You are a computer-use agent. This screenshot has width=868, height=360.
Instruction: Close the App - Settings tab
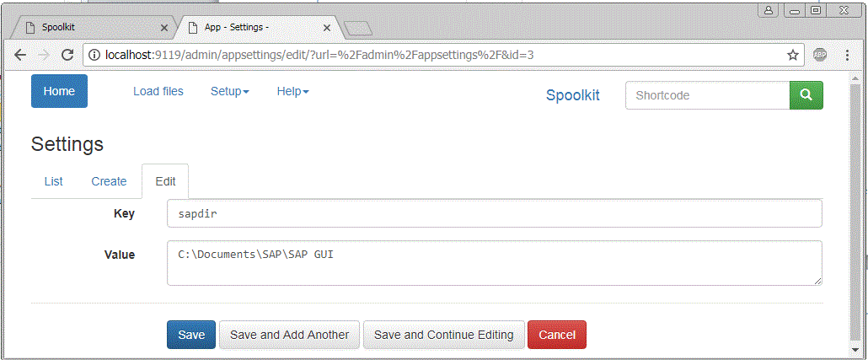327,27
